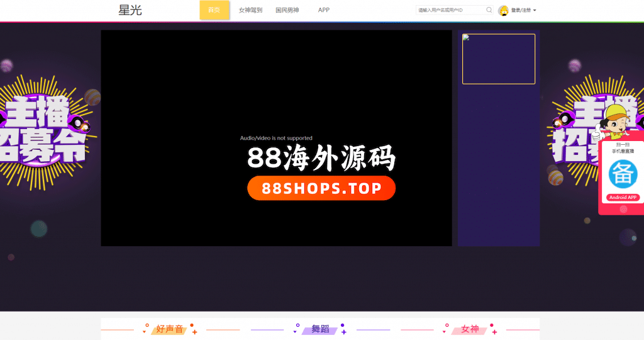The height and width of the screenshot is (340, 644).
Task: Click the user avatar icon
Action: pyautogui.click(x=503, y=10)
